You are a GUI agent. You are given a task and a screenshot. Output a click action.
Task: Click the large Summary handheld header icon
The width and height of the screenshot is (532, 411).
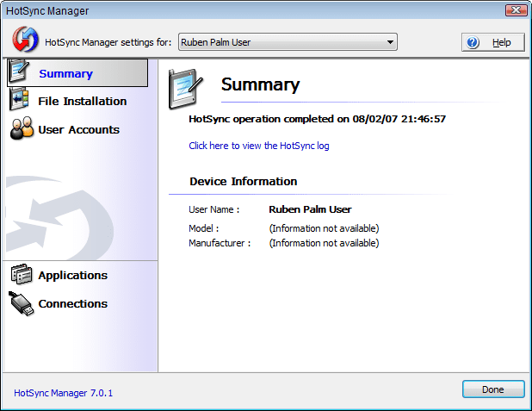pyautogui.click(x=185, y=89)
